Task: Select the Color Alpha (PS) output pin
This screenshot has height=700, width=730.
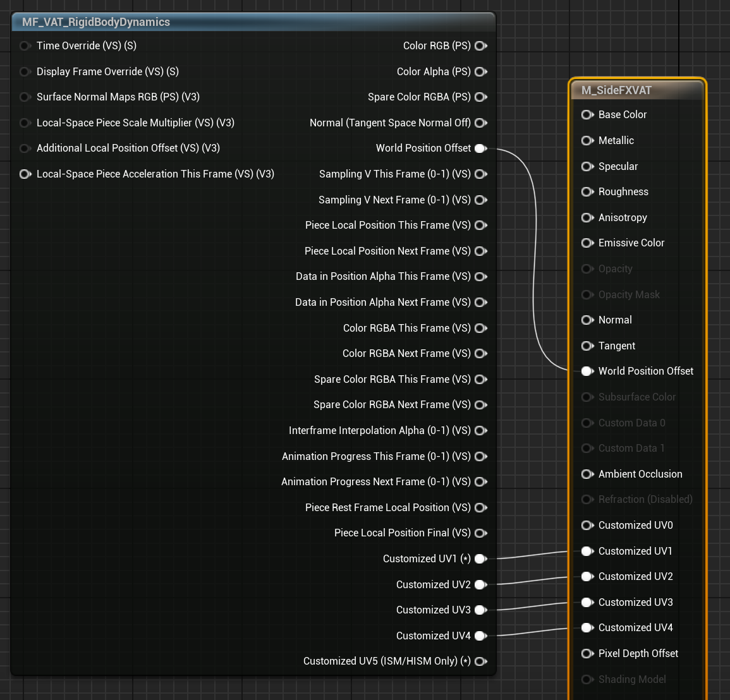Action: [481, 71]
